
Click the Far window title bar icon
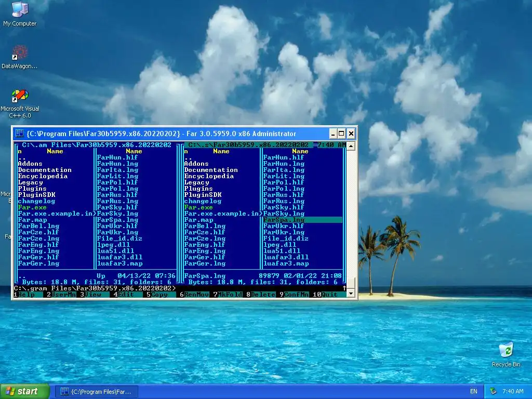point(19,134)
